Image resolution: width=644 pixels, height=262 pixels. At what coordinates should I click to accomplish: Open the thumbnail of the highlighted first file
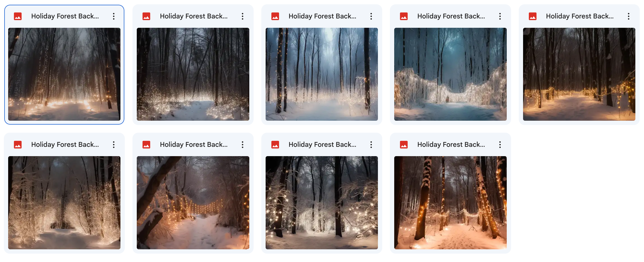64,74
